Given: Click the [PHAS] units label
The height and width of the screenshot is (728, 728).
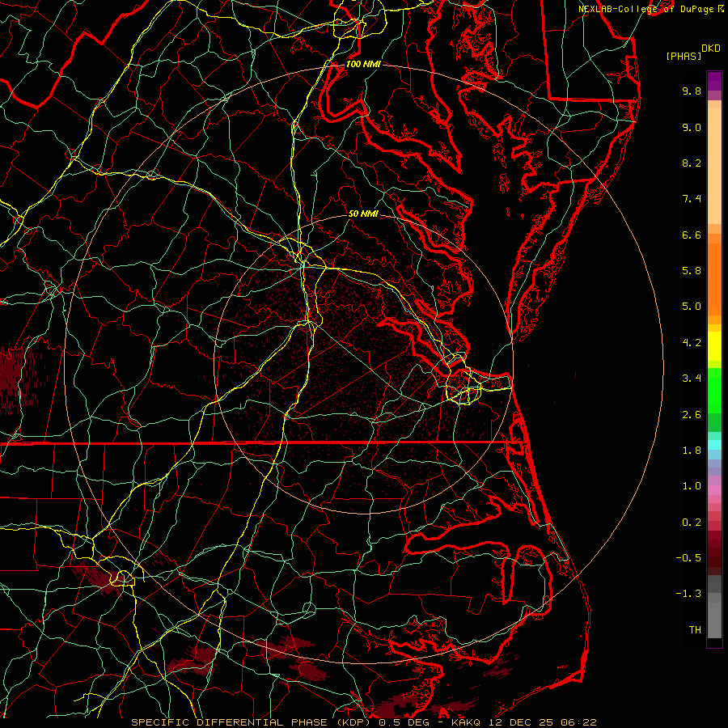Looking at the screenshot, I should pos(684,56).
